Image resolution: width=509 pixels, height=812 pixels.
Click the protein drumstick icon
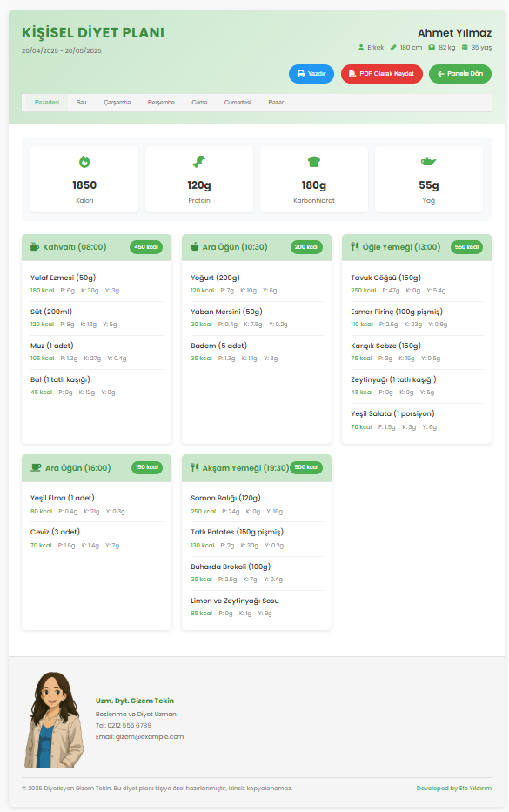point(199,162)
